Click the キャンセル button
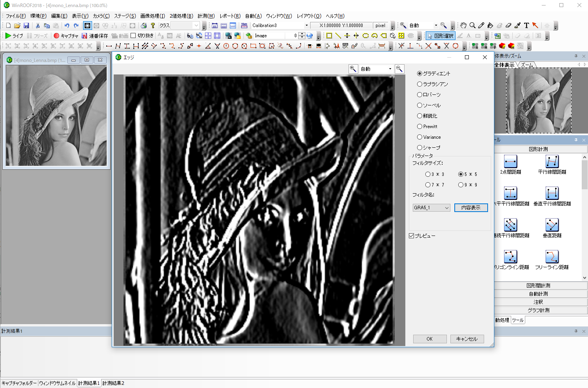 [467, 339]
